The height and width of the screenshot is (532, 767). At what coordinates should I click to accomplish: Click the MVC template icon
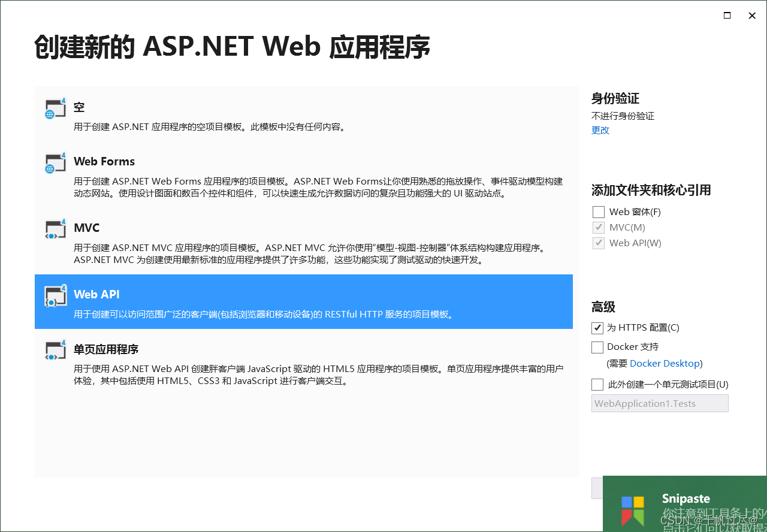pos(55,229)
